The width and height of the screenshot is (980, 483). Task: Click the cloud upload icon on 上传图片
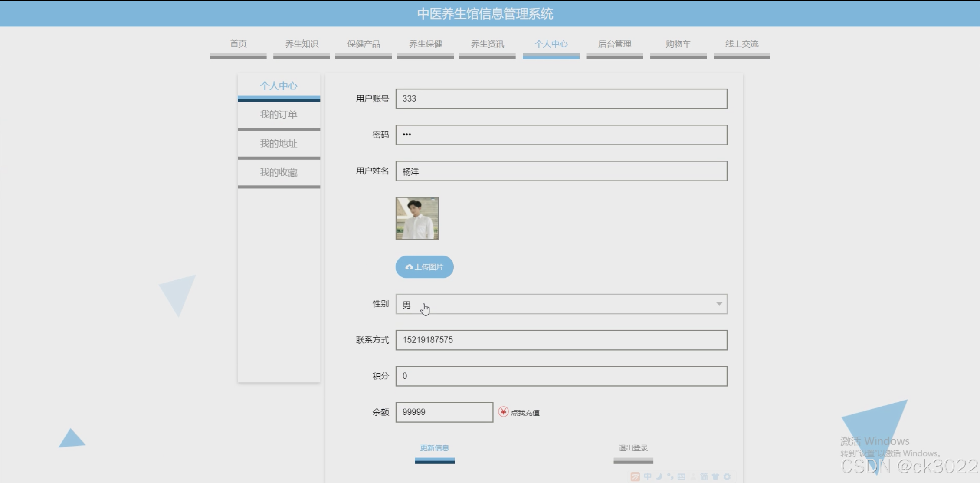409,267
